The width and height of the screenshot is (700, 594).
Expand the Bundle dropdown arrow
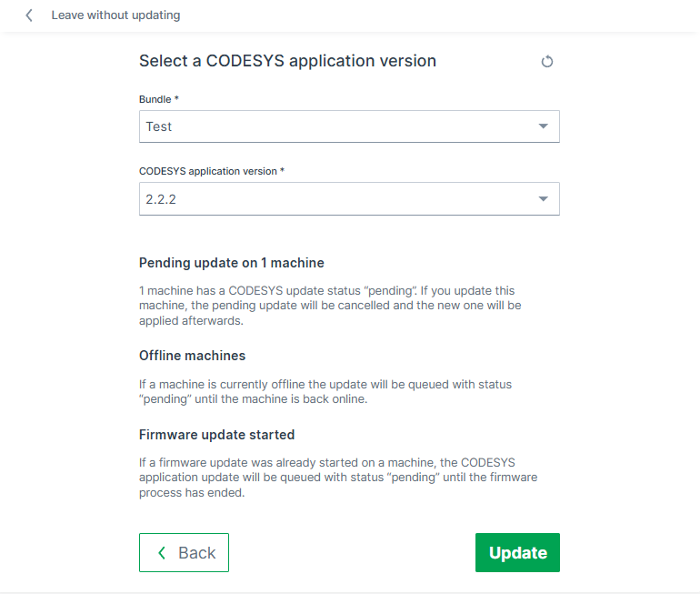point(543,126)
